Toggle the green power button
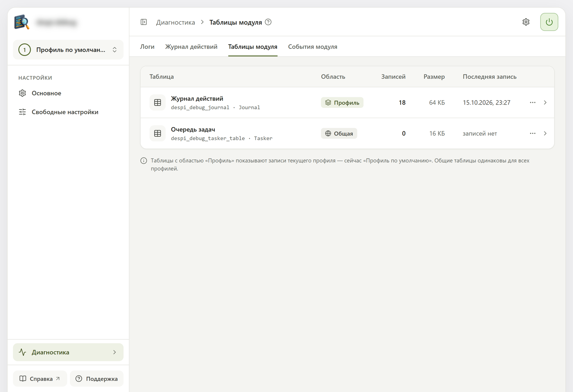The image size is (573, 392). pos(549,22)
